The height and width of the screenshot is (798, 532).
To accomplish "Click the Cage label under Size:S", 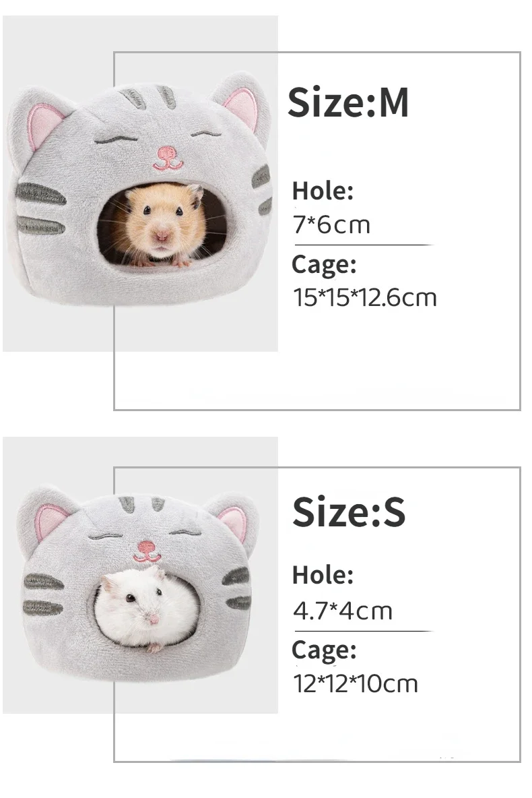I will point(324,650).
